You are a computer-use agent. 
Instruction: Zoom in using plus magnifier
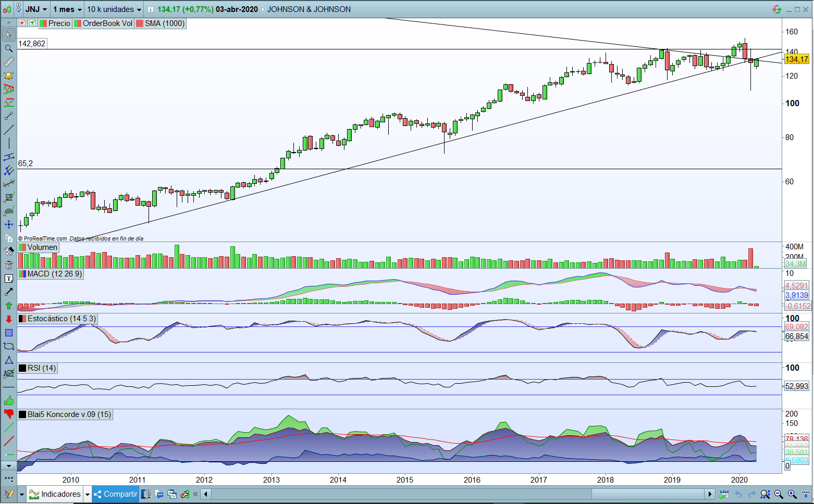click(x=792, y=494)
